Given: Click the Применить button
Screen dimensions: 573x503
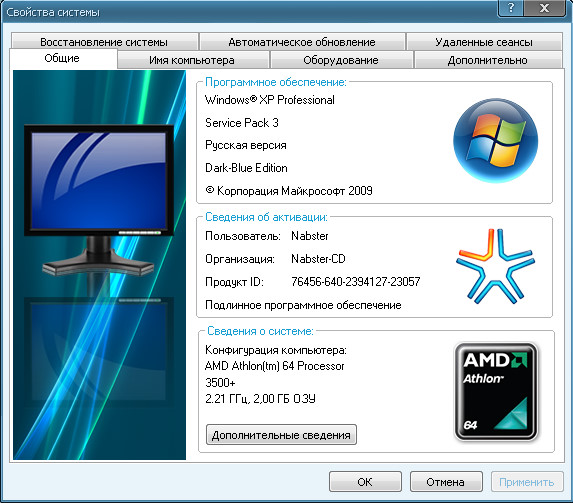Looking at the screenshot, I should point(527,482).
